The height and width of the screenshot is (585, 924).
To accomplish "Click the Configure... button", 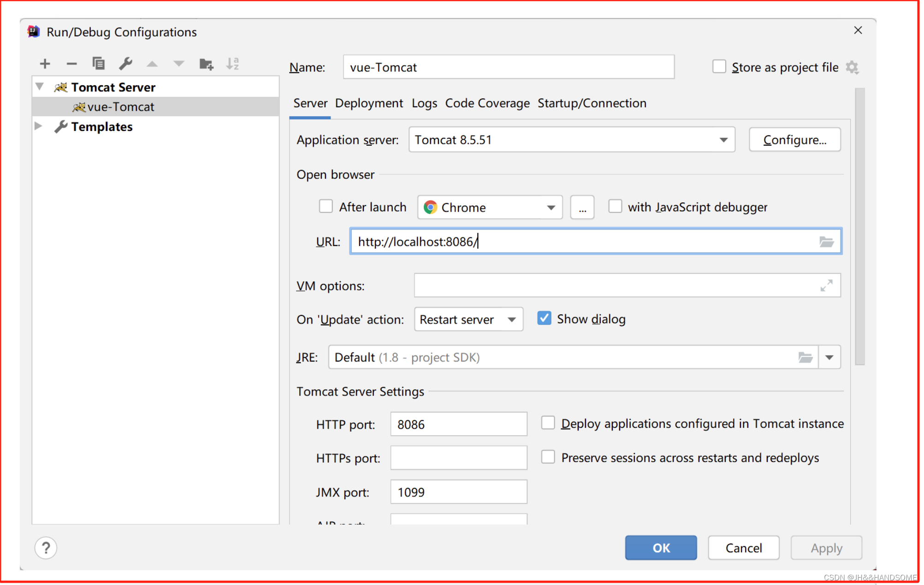I will coord(795,140).
